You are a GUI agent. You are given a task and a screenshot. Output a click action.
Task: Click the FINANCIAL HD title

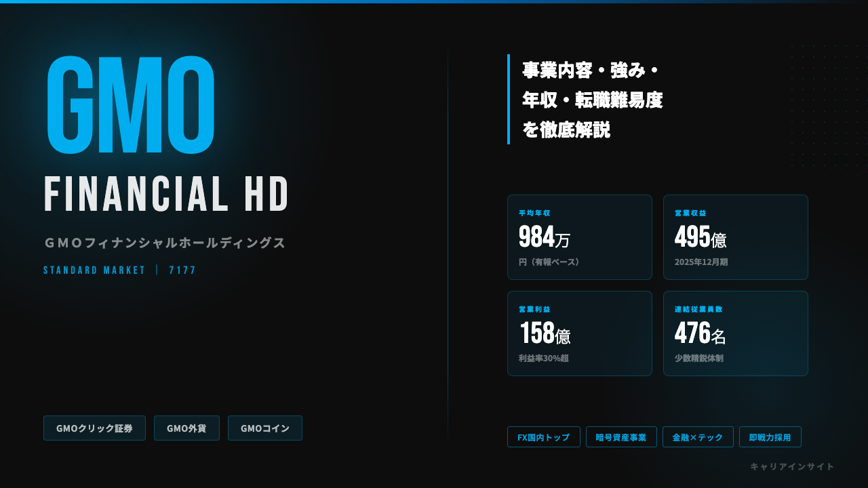point(167,194)
